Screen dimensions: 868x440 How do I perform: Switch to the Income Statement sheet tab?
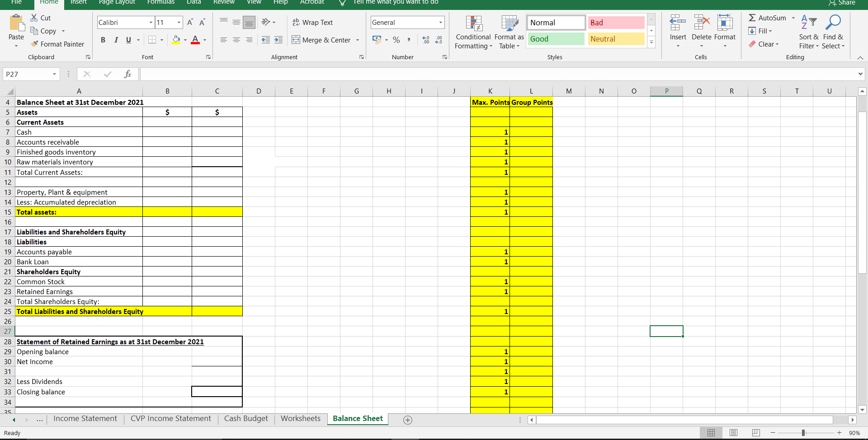coord(85,419)
